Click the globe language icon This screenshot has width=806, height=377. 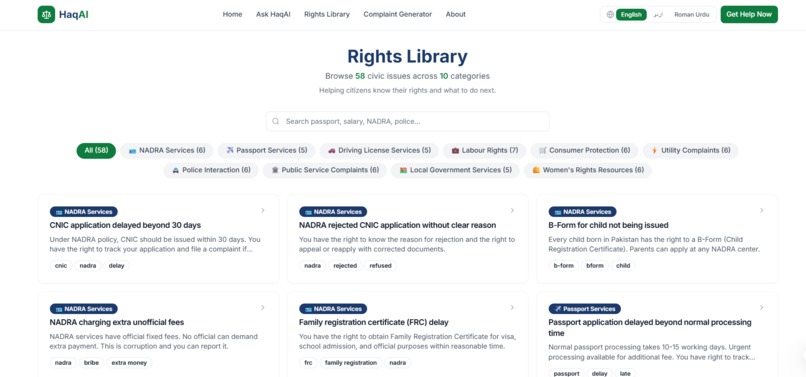click(x=610, y=14)
